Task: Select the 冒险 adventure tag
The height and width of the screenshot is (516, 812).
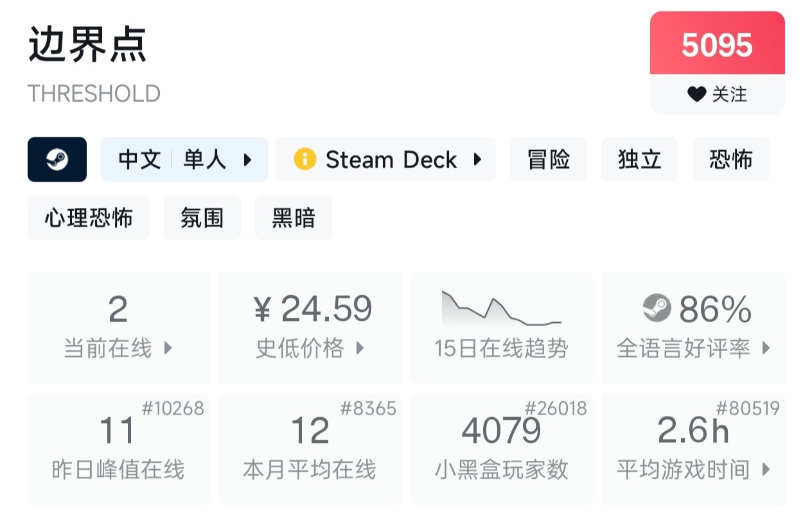Action: tap(549, 159)
